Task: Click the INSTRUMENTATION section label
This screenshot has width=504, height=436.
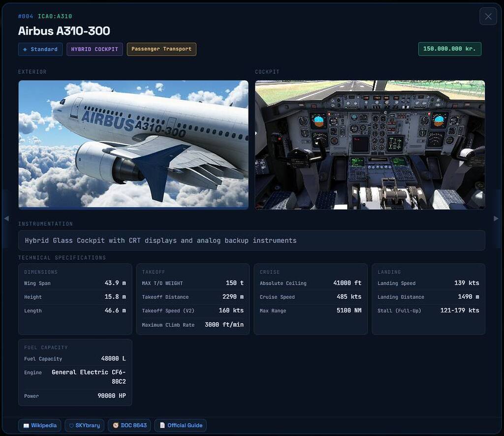Action: point(45,224)
